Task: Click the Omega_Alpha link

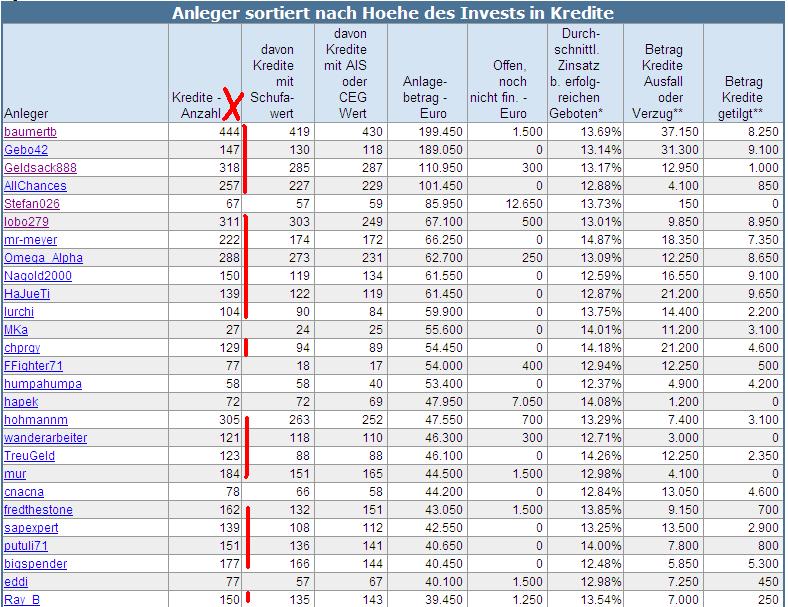Action: click(43, 258)
